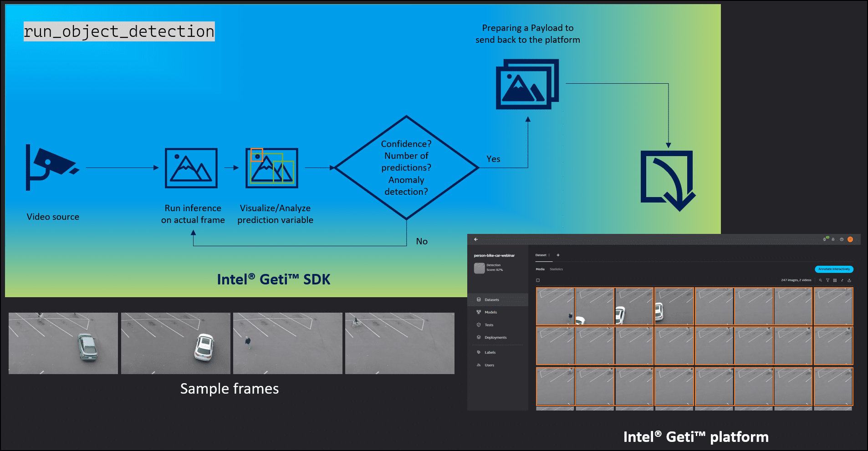Click the run_object_detection title text
This screenshot has width=868, height=451.
[119, 31]
